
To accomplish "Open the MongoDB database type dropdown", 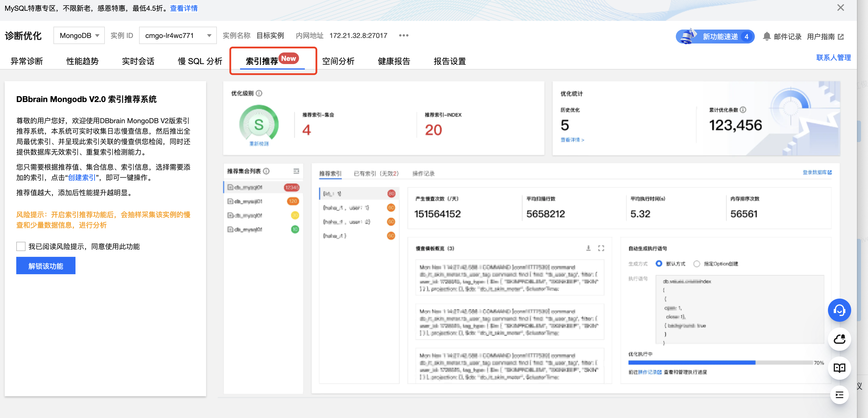I will point(79,35).
